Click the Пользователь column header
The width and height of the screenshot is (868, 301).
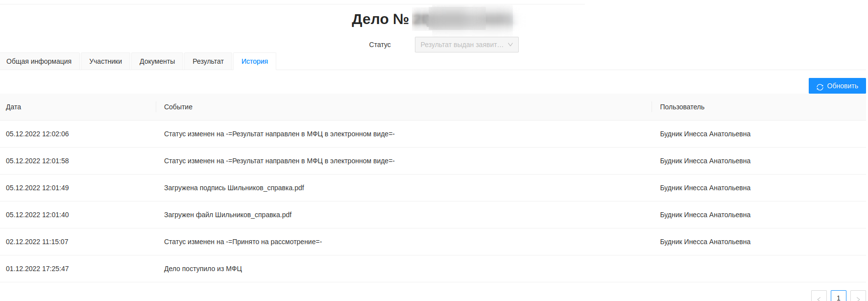682,107
